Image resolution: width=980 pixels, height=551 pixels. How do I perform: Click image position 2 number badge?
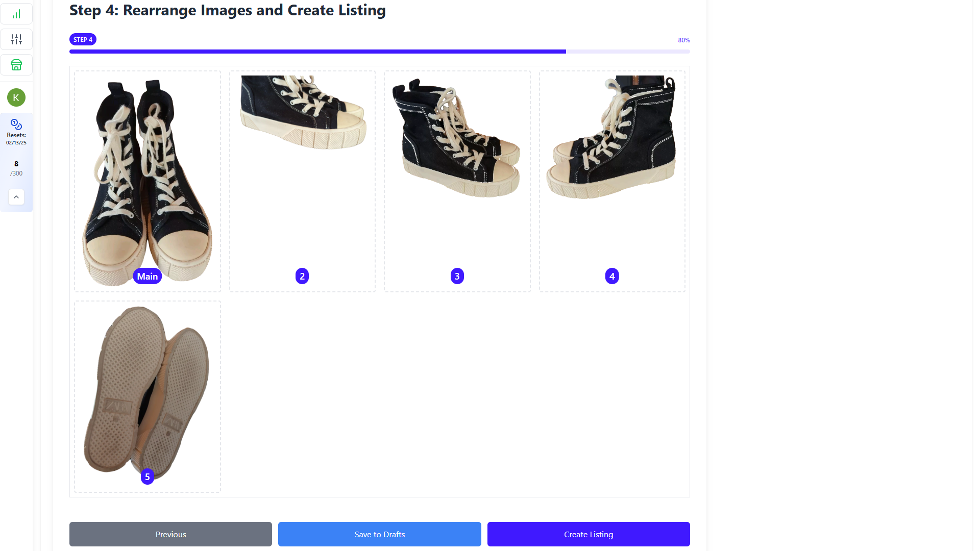point(302,276)
